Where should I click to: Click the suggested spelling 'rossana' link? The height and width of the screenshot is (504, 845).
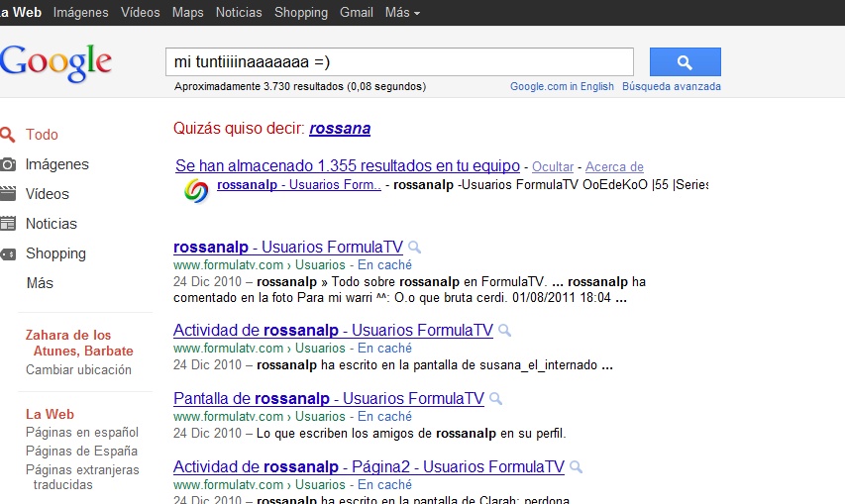pyautogui.click(x=340, y=129)
